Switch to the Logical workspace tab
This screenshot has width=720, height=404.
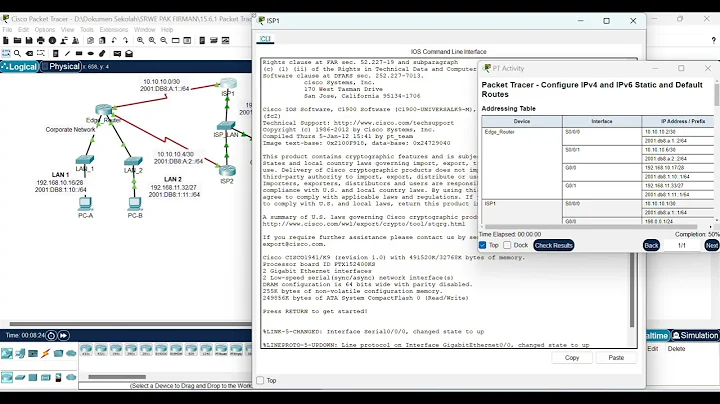19,67
